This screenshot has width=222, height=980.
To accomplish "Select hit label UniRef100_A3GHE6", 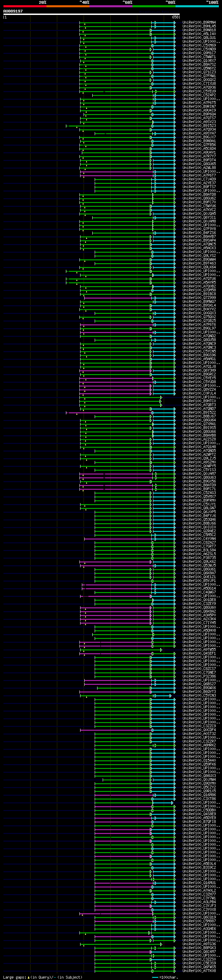I will [199, 929].
